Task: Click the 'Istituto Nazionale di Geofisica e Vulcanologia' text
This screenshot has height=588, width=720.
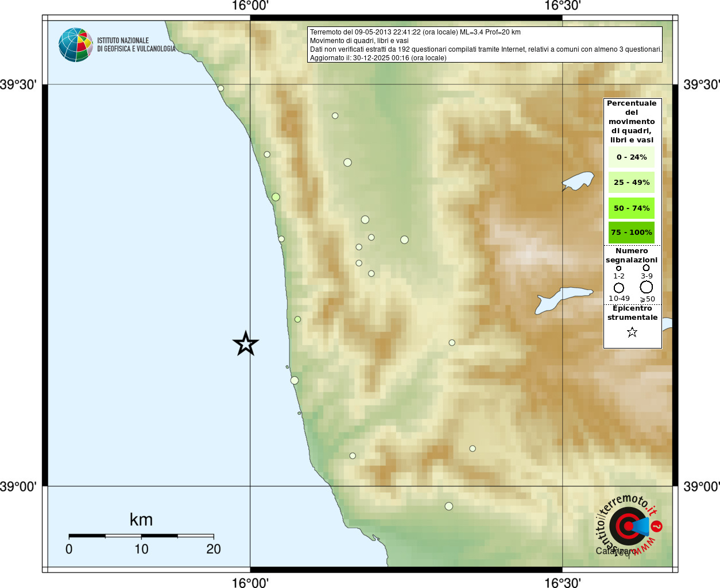Action: (136, 45)
